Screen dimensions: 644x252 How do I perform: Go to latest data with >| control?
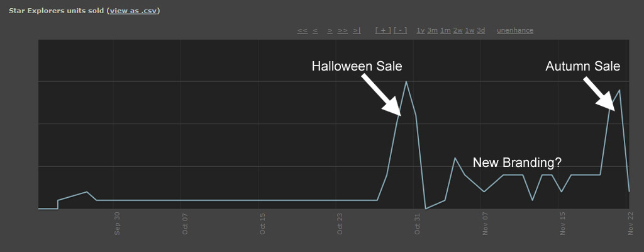357,30
